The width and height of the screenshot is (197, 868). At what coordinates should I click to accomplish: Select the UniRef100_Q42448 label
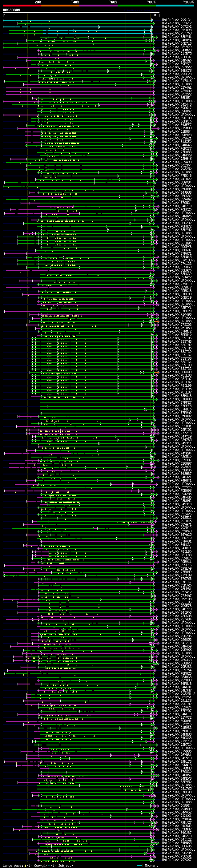click(176, 104)
